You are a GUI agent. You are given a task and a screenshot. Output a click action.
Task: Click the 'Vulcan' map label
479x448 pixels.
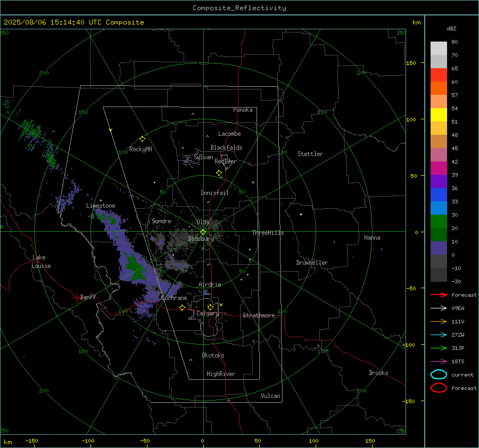271,396
